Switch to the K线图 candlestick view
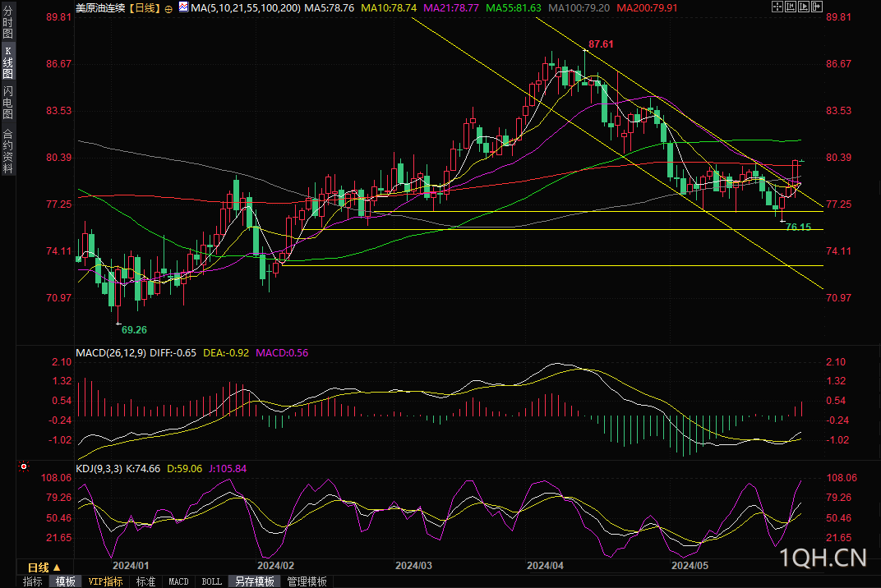Image resolution: width=881 pixels, height=588 pixels. click(8, 62)
